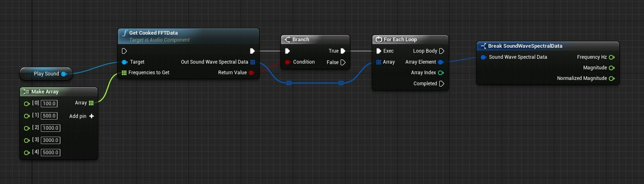Click the Normalized Magnitude output pin

[612, 78]
